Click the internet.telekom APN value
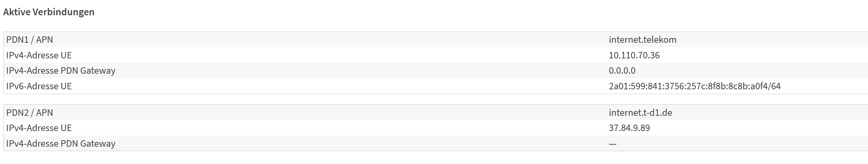868x164 pixels. coord(642,40)
